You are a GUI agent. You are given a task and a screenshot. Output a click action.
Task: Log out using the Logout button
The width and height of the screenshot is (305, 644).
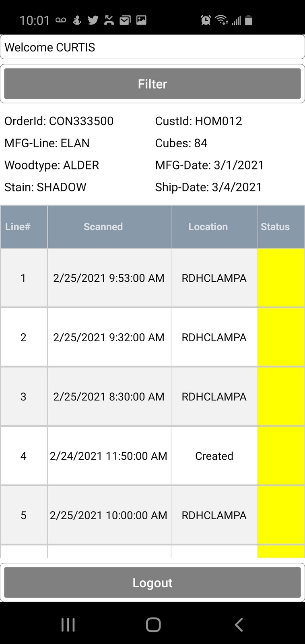coord(152,583)
